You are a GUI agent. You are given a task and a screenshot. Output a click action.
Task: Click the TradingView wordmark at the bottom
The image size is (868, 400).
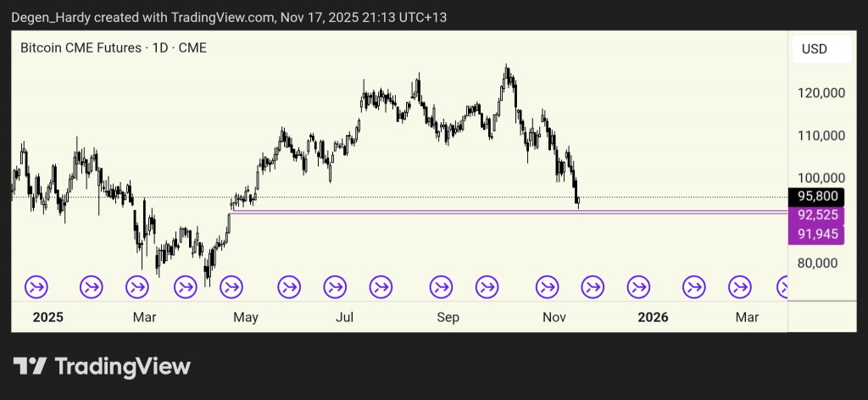[123, 366]
